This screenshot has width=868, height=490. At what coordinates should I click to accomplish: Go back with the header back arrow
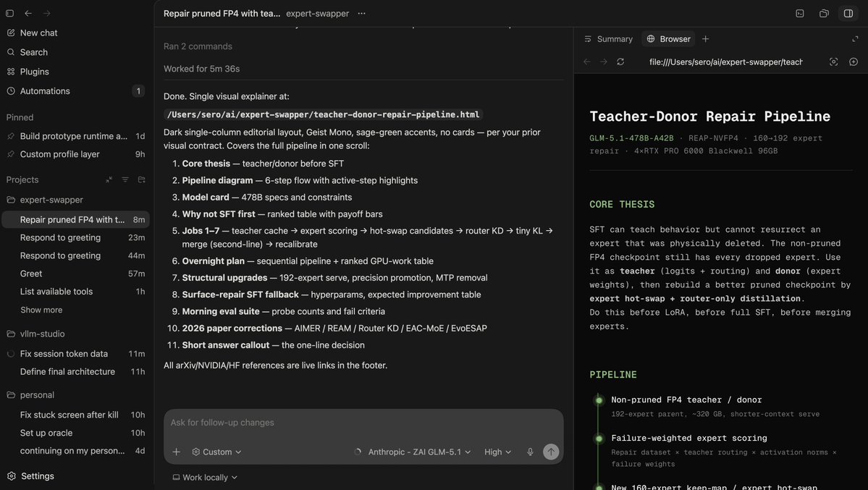[28, 13]
